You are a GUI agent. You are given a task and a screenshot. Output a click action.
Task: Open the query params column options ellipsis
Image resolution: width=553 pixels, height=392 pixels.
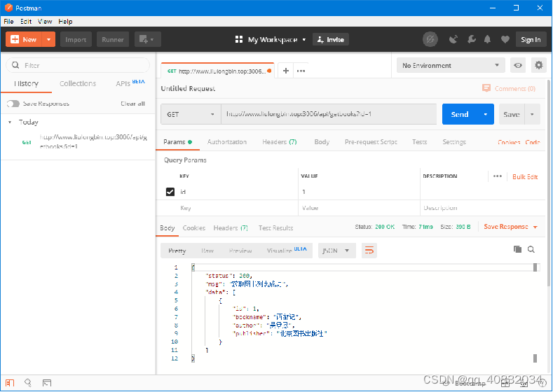[x=497, y=176]
